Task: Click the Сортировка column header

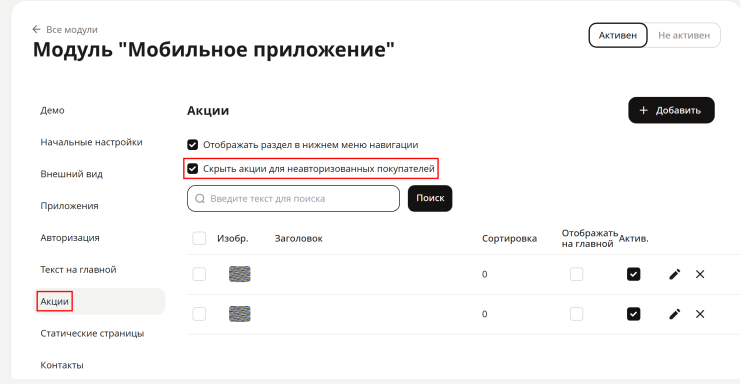Action: (x=509, y=239)
